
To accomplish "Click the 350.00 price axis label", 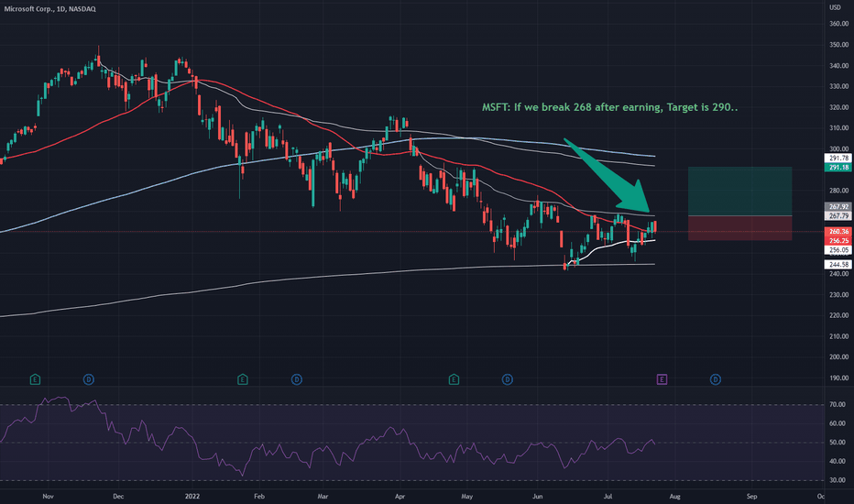I will [838, 45].
